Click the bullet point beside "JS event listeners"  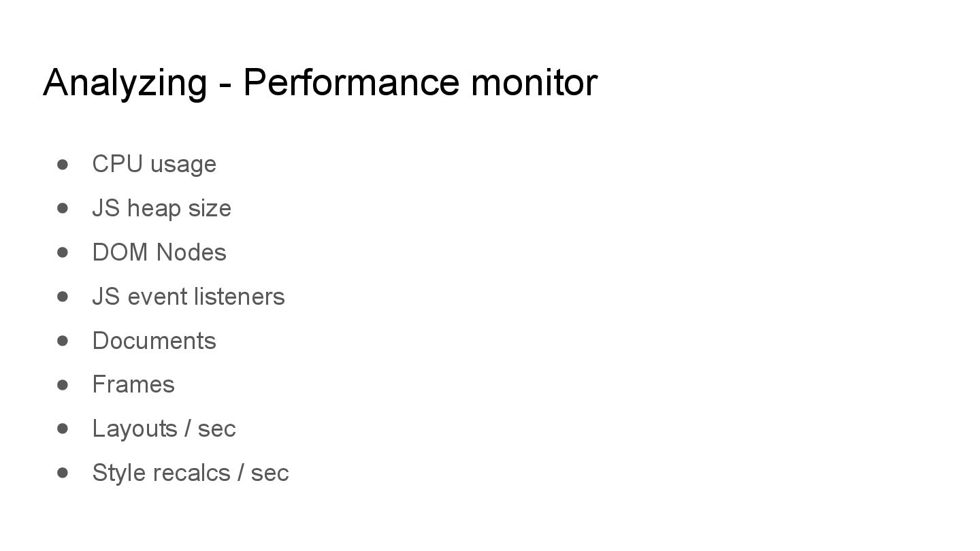(x=63, y=297)
